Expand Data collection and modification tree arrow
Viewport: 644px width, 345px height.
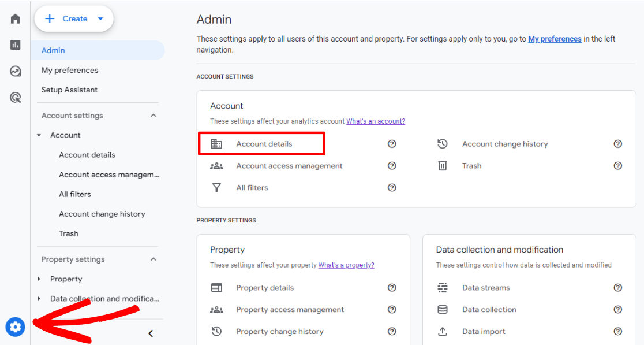[39, 299]
